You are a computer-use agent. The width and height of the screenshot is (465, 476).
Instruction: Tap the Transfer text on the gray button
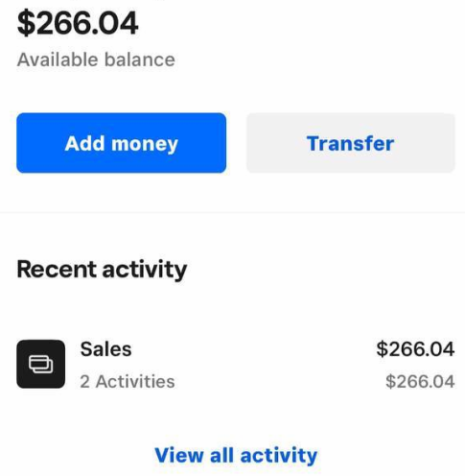351,143
